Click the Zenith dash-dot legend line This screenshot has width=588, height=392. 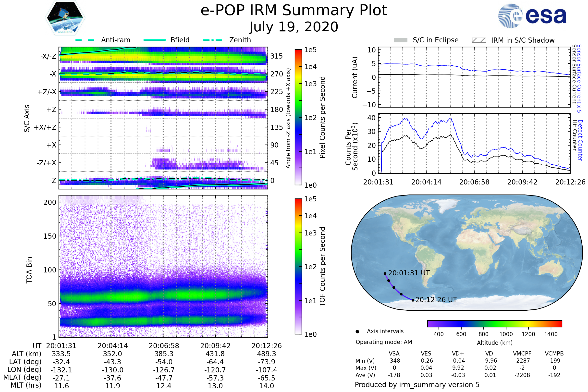(212, 40)
